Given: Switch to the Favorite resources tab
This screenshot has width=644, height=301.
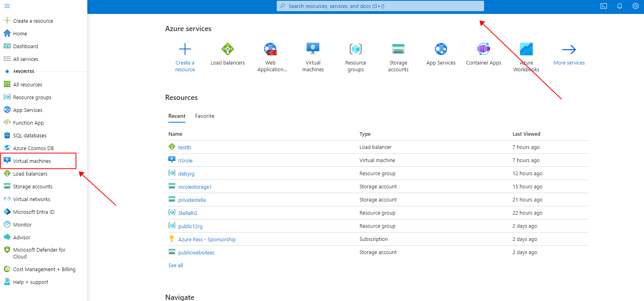Looking at the screenshot, I should click(x=205, y=116).
